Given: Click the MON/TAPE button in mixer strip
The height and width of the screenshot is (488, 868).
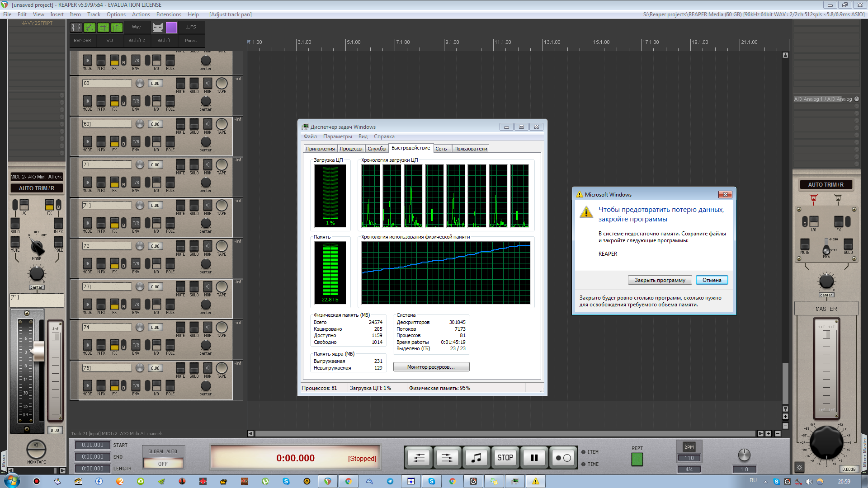Looking at the screenshot, I should pos(36,449).
